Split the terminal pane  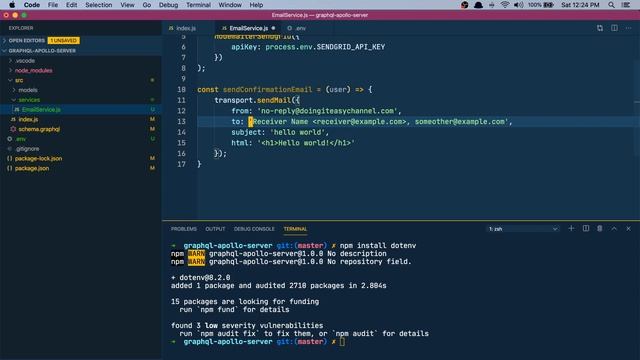click(x=586, y=229)
